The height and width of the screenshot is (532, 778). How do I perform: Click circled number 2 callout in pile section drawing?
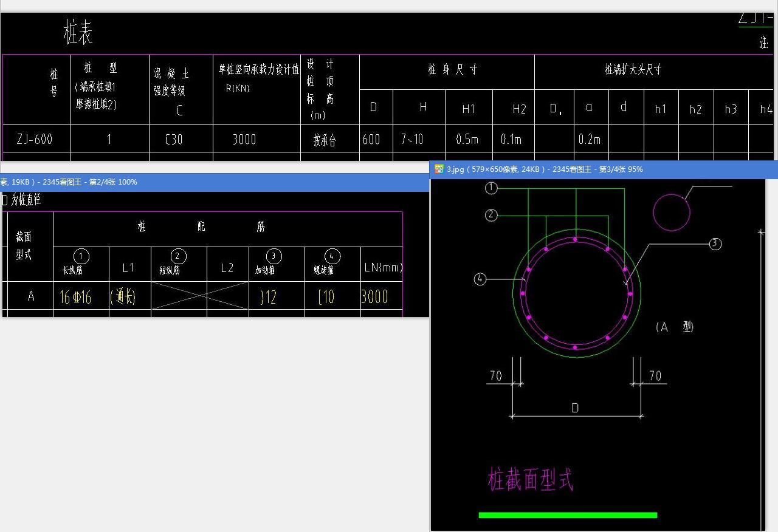pyautogui.click(x=491, y=215)
